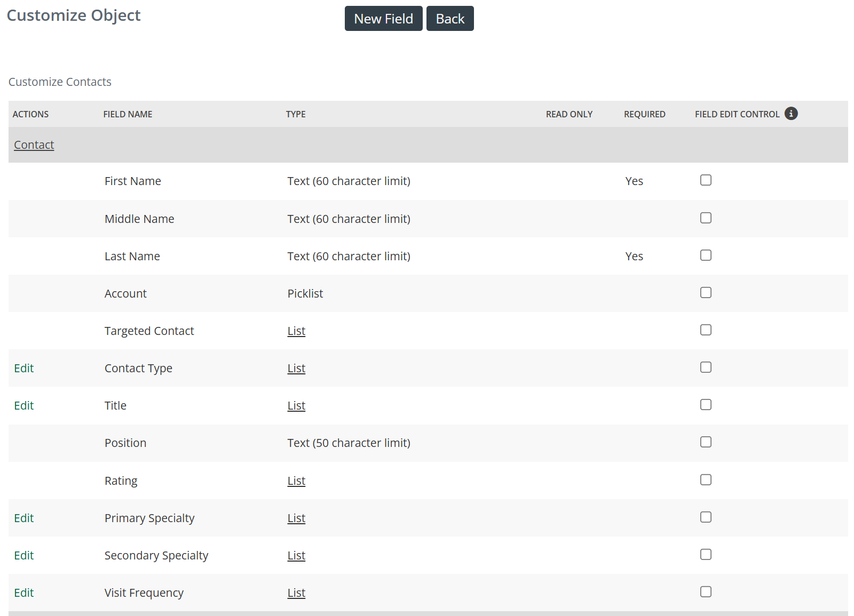Toggle Field Edit Control checkbox for First Name
This screenshot has width=854, height=616.
point(706,180)
